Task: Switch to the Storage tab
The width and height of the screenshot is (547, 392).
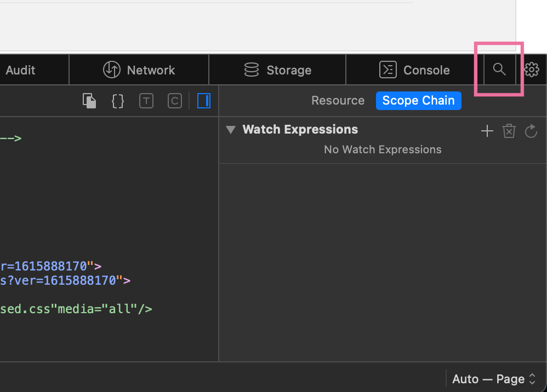Action: click(277, 70)
